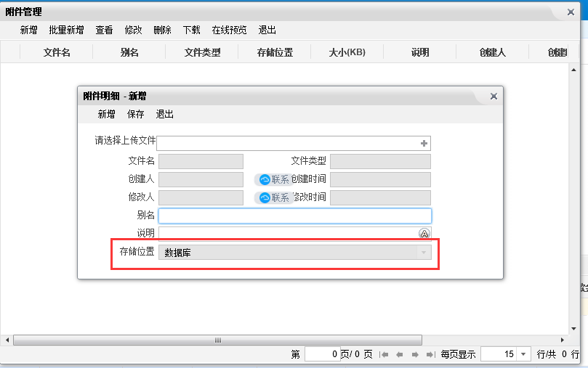Click 删除 in the 附件管理 toolbar
588x368 pixels.
[162, 30]
